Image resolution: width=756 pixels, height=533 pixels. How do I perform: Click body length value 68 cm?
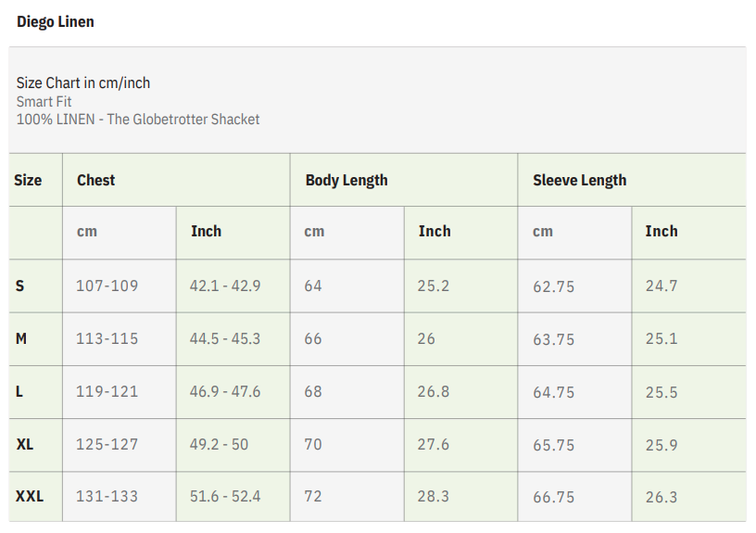point(313,391)
